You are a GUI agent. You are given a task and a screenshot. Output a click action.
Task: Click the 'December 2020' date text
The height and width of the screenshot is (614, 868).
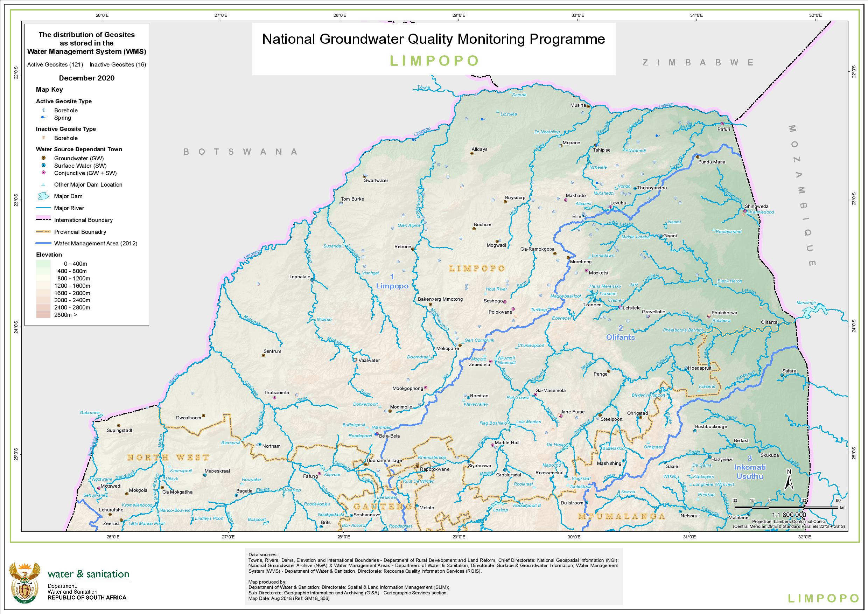pyautogui.click(x=86, y=78)
